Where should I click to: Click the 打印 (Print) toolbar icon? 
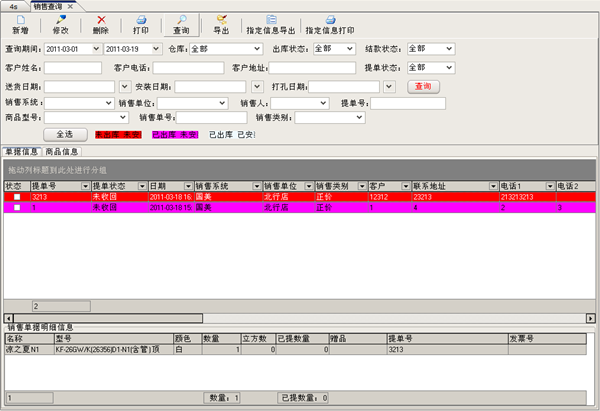141,20
